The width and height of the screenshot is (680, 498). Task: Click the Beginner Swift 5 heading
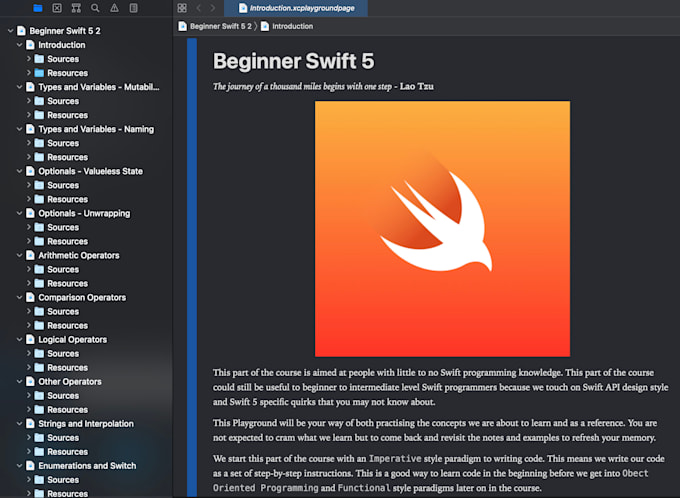point(294,61)
